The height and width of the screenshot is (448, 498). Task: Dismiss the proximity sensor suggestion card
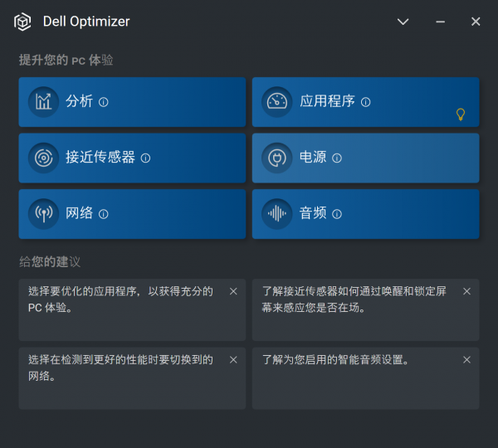click(466, 291)
